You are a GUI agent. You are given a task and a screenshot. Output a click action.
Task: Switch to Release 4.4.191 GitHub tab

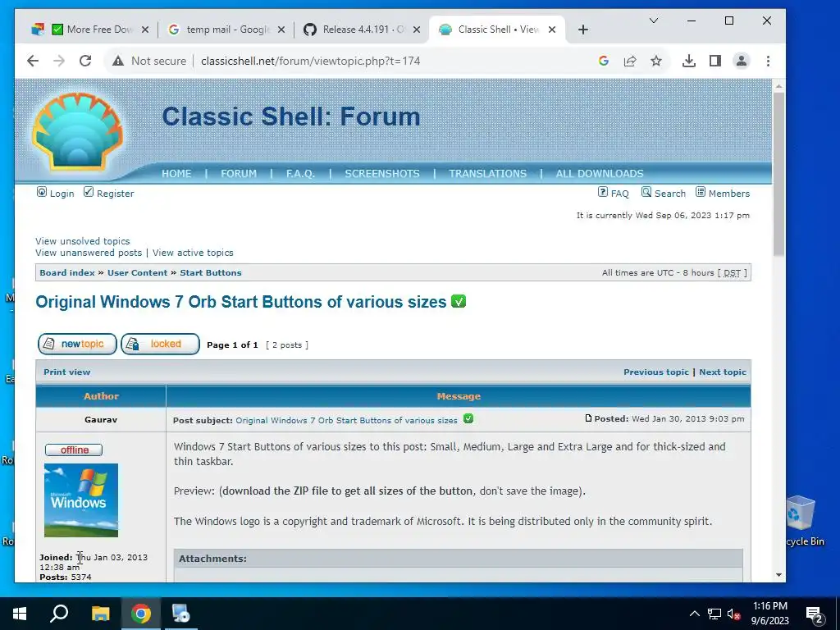[x=362, y=30]
